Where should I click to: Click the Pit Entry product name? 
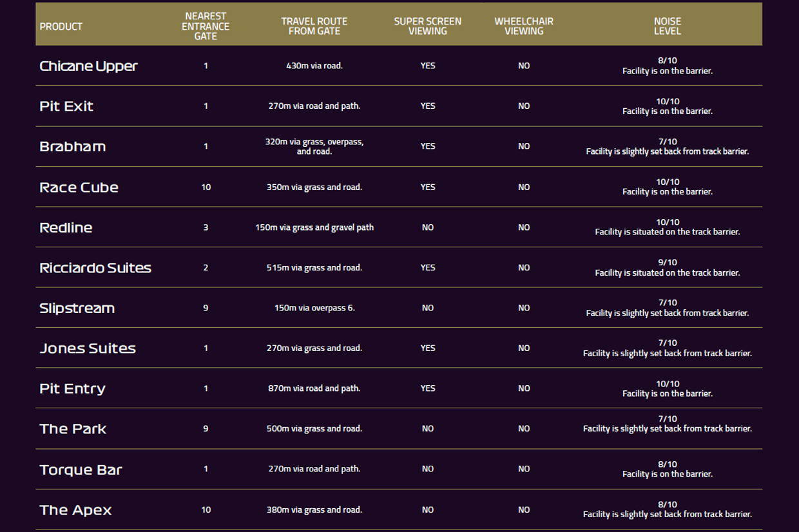pos(72,389)
